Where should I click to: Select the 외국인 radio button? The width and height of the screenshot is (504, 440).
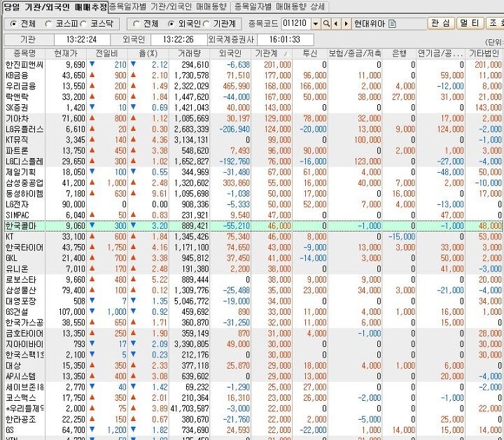[171, 24]
